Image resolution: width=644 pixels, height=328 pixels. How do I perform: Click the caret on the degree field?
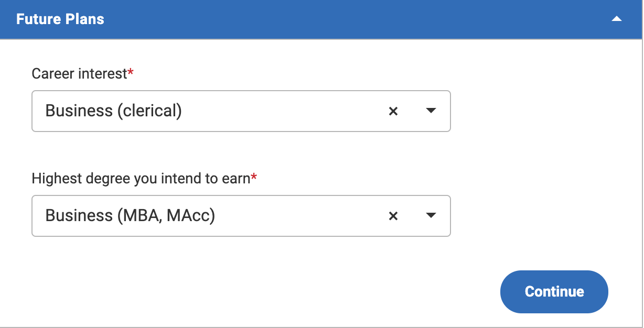[x=430, y=216]
